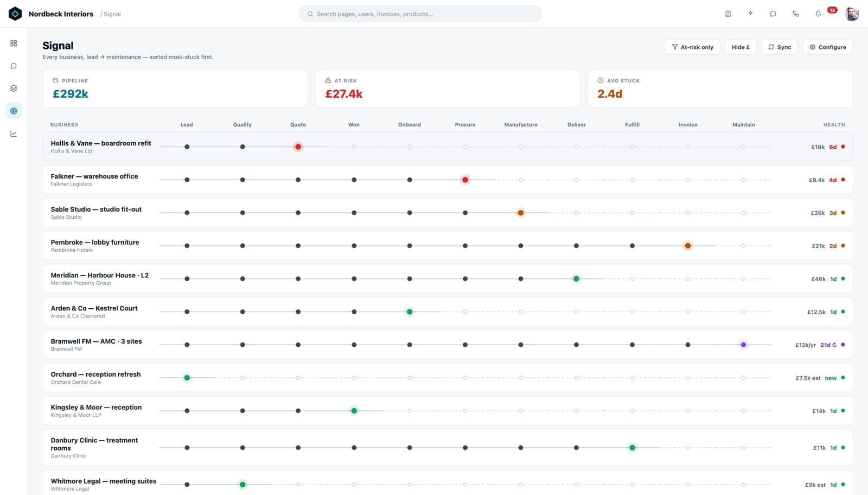This screenshot has width=868, height=495.
Task: Open notifications bell with 12 badge
Action: (818, 14)
